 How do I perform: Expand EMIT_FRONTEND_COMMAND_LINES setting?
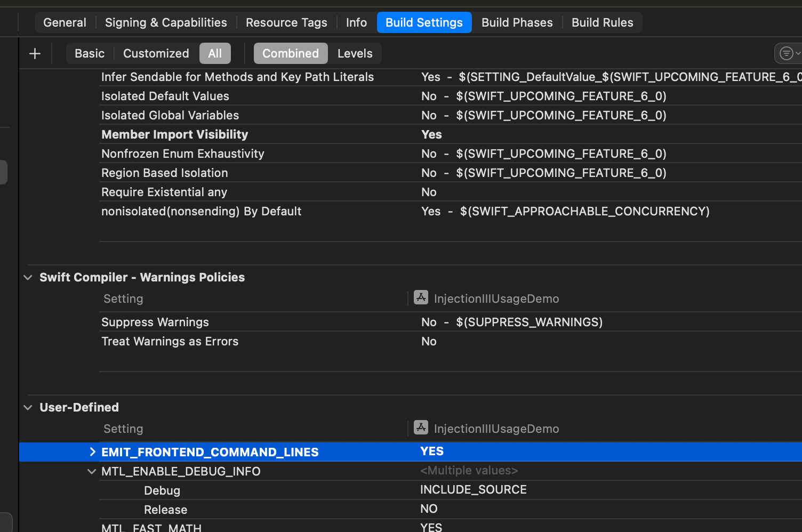92,452
